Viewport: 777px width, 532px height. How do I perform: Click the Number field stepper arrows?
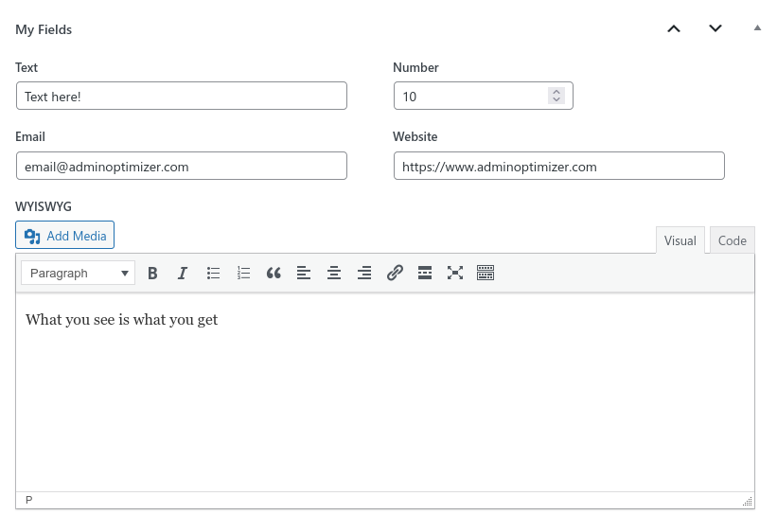(x=556, y=96)
